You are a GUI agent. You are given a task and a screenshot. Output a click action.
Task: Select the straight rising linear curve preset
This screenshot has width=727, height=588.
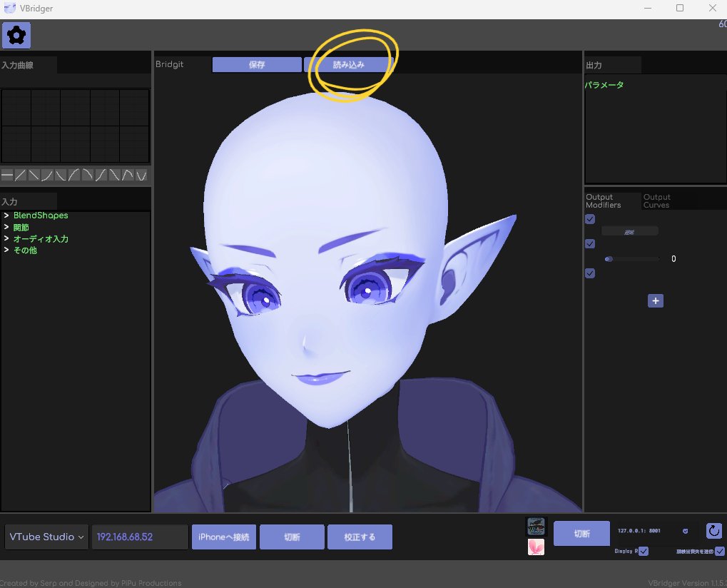(x=21, y=176)
